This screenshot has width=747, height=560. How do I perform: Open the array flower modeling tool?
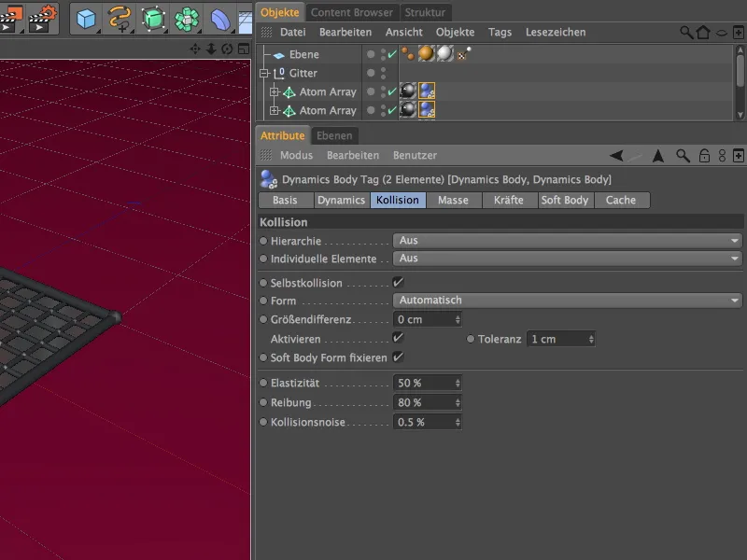click(x=186, y=19)
